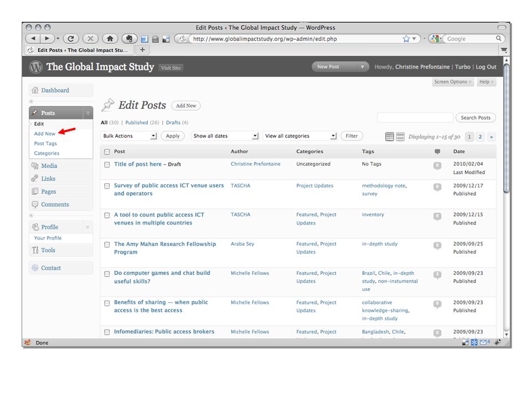Screen dimensions: 532x399
Task: Switch to excerpt view mode icon
Action: tap(400, 136)
